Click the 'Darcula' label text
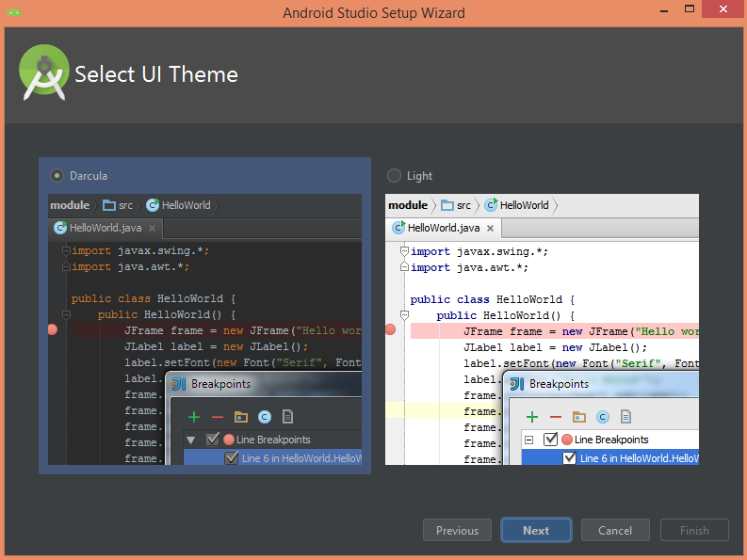Screen dimensions: 747x560 click(89, 176)
